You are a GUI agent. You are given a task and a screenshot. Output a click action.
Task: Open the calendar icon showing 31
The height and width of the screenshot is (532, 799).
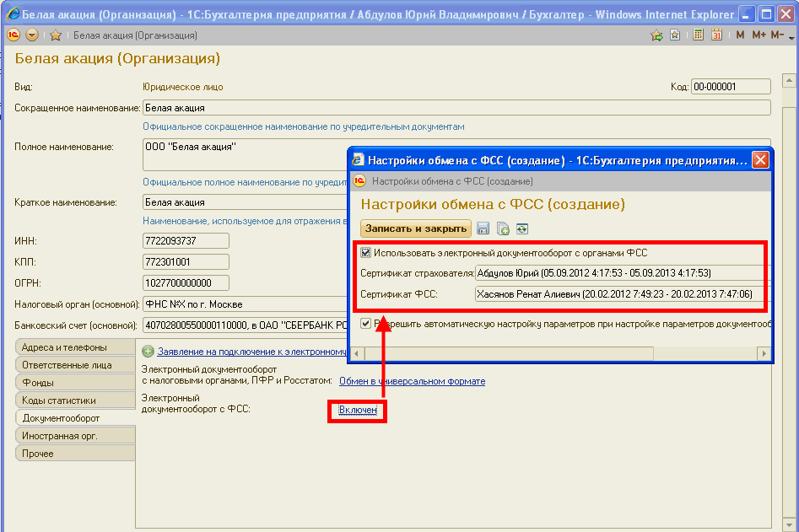(716, 35)
